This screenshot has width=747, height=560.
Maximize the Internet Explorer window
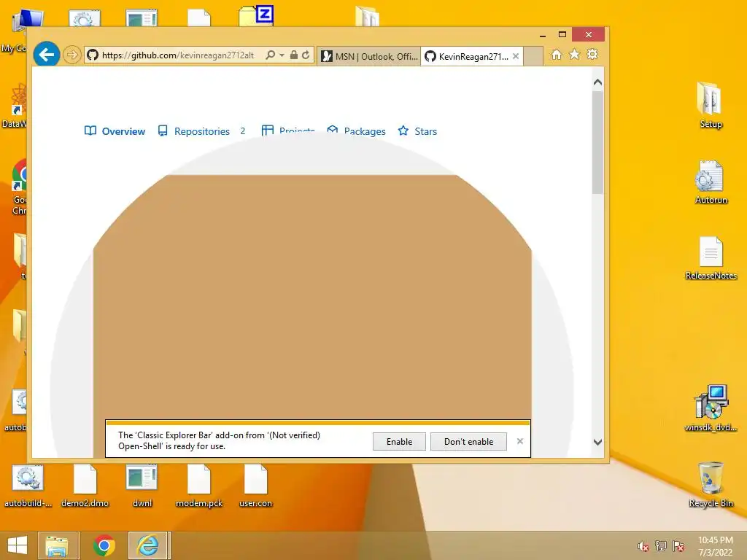562,35
